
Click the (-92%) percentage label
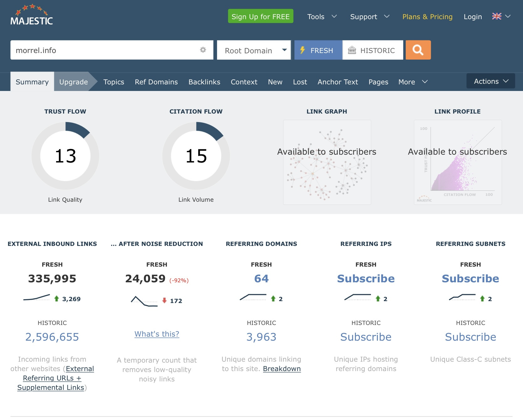[179, 280]
